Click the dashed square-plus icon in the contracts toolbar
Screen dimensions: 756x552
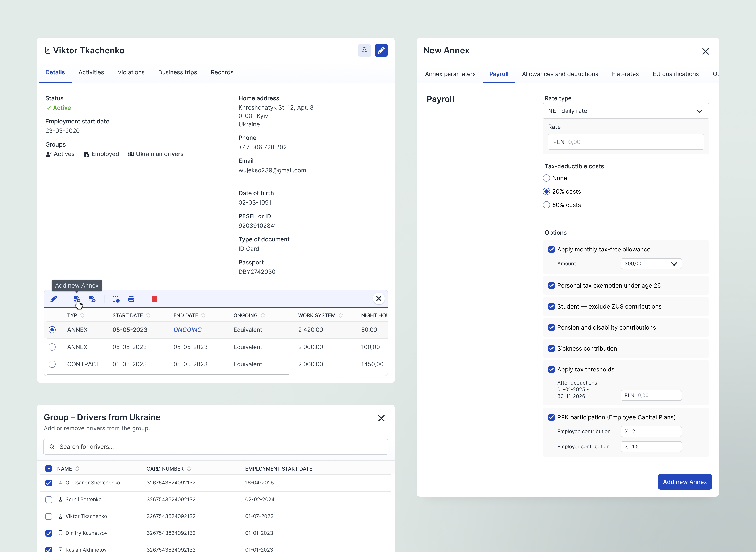[x=116, y=299]
